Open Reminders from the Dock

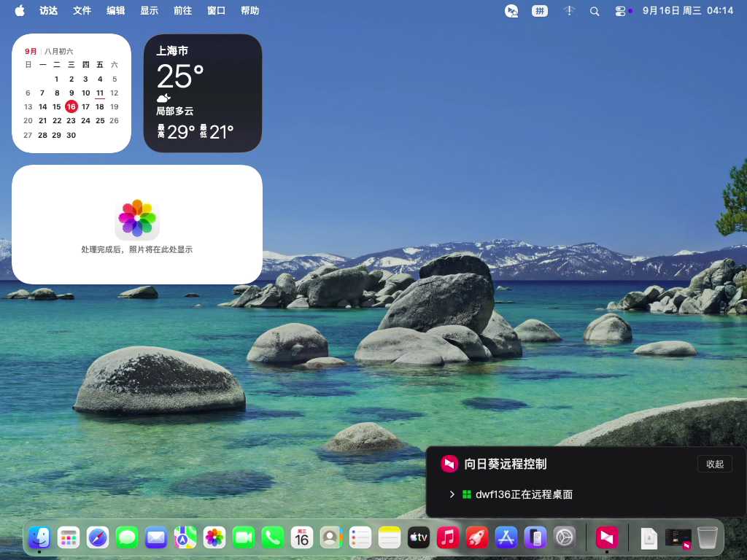coord(360,537)
